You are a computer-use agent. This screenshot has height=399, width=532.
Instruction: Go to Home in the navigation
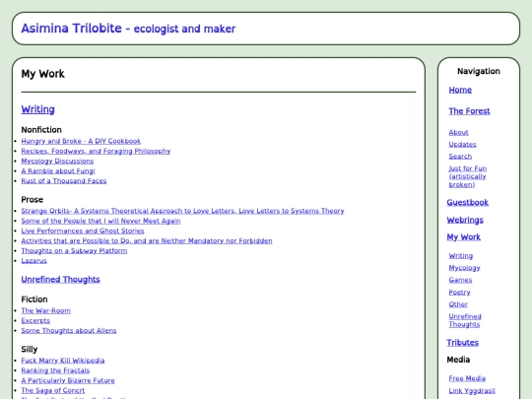(460, 90)
